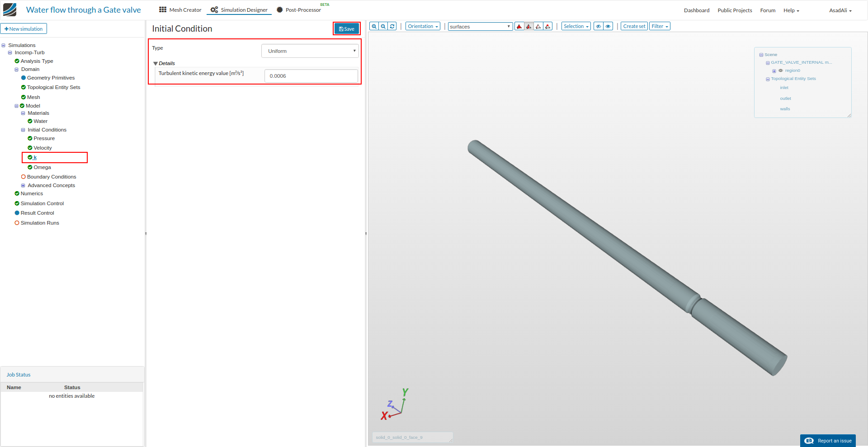Image resolution: width=868 pixels, height=447 pixels.
Task: Click the project title Water flow through a Gate valve
Action: [x=84, y=10]
